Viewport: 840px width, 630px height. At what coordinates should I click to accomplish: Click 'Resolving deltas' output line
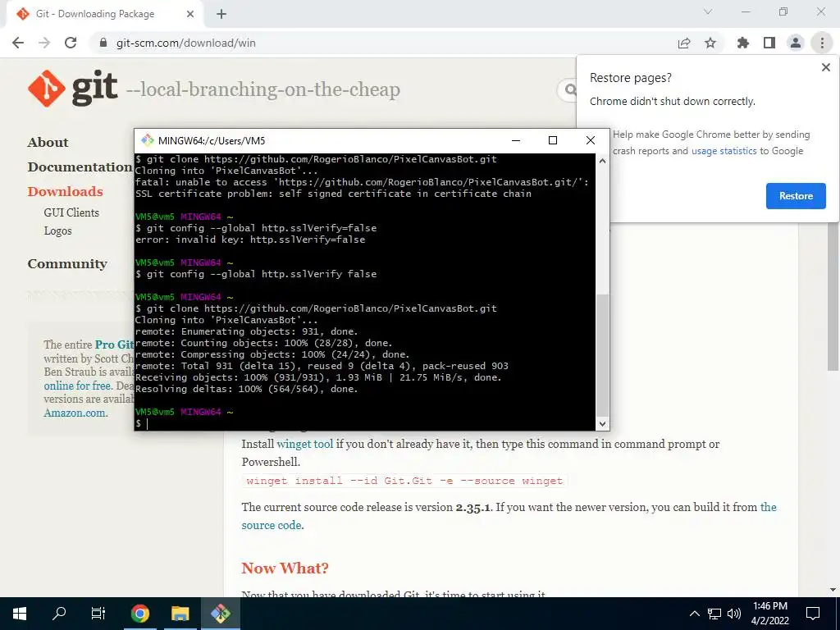[246, 389]
